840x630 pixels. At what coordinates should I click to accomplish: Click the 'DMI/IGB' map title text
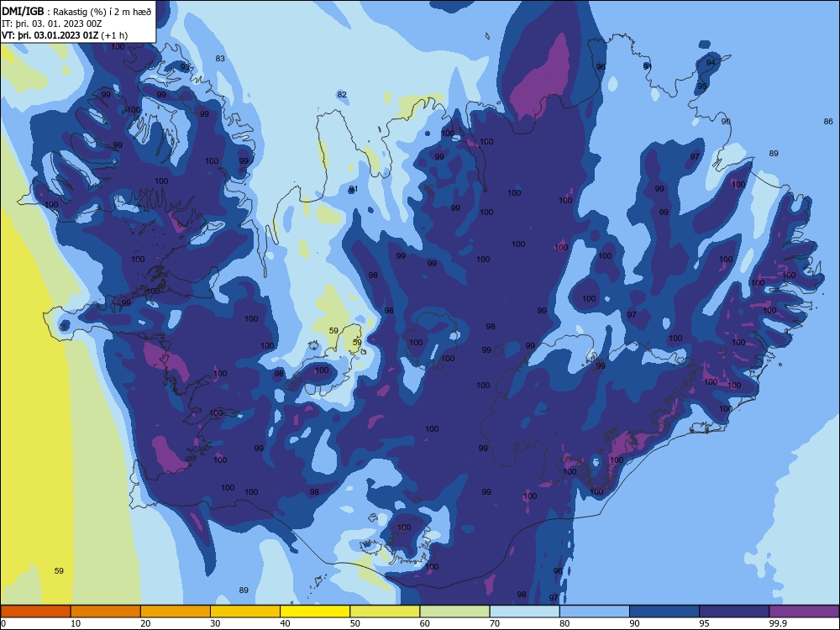tap(23, 11)
